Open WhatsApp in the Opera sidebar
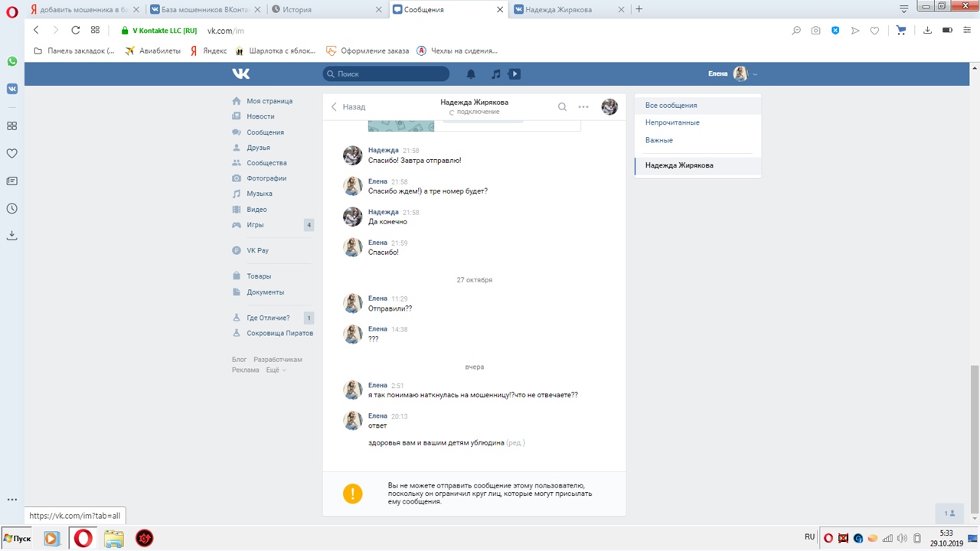This screenshot has width=980, height=551. tap(11, 61)
